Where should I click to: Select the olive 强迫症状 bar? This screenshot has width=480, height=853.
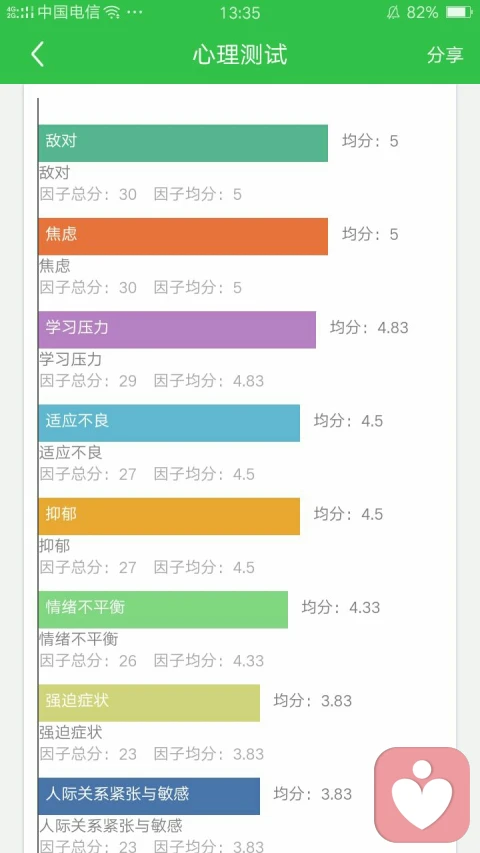149,703
